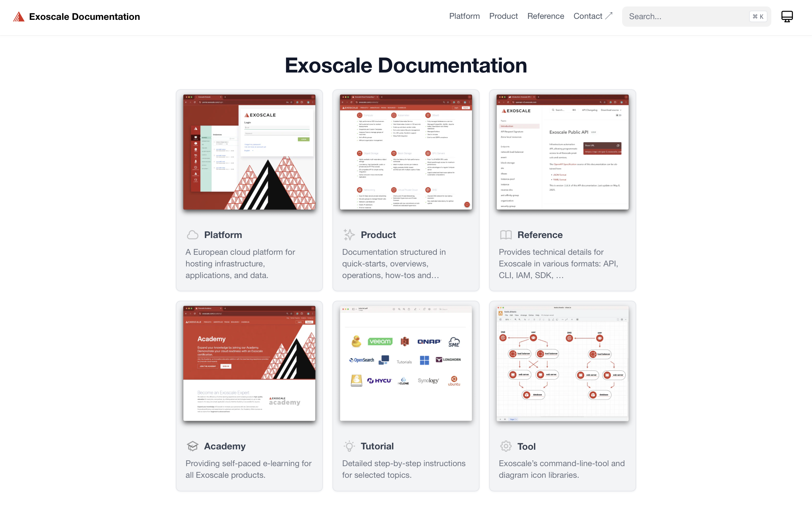Viewport: 812px width, 513px height.
Task: Click the HYCU logo in Tutorial thumbnail
Action: 379,381
